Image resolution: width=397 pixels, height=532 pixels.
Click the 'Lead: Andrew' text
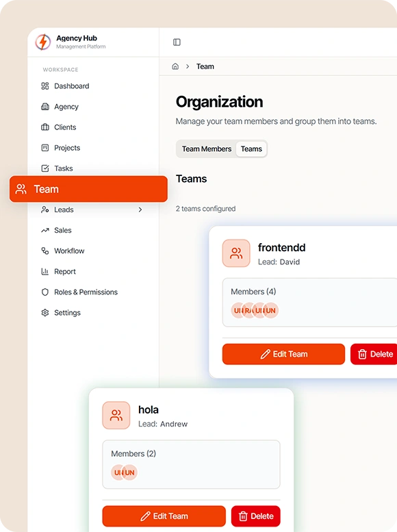pos(163,424)
